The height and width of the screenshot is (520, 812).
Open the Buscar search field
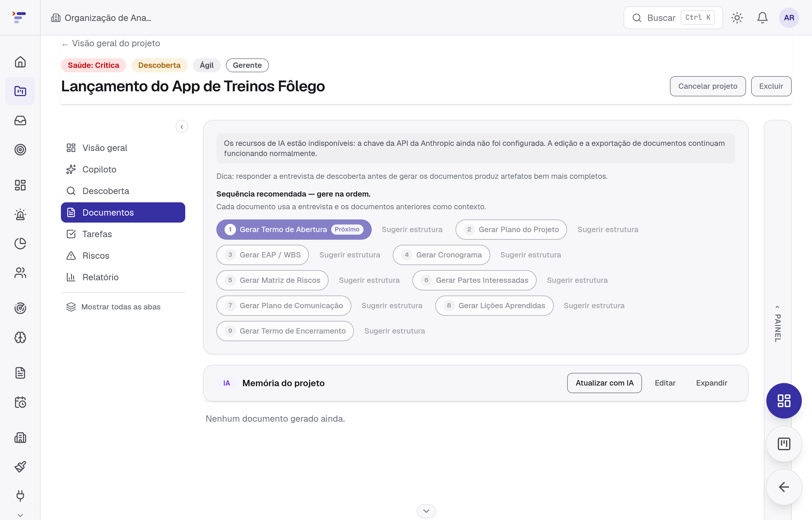(x=673, y=17)
